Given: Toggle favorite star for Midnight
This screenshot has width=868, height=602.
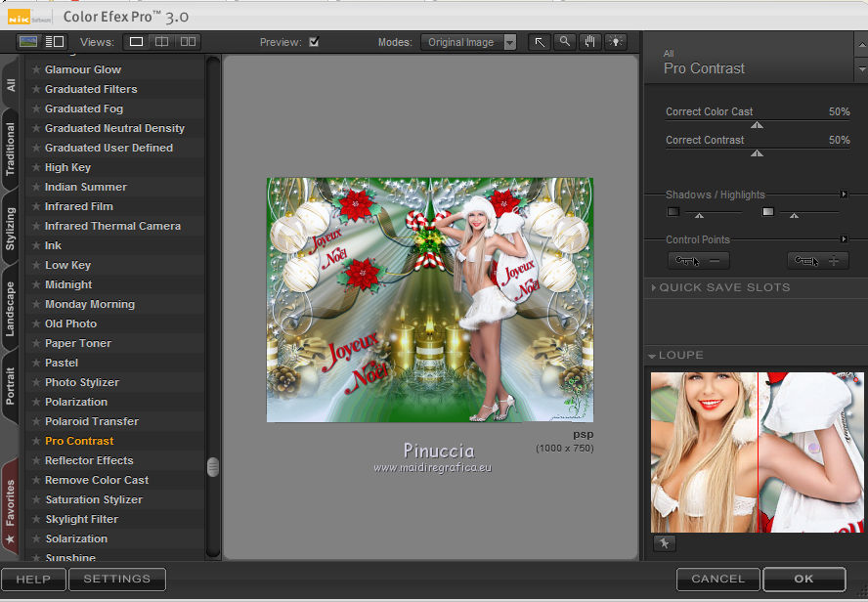Looking at the screenshot, I should tap(36, 284).
